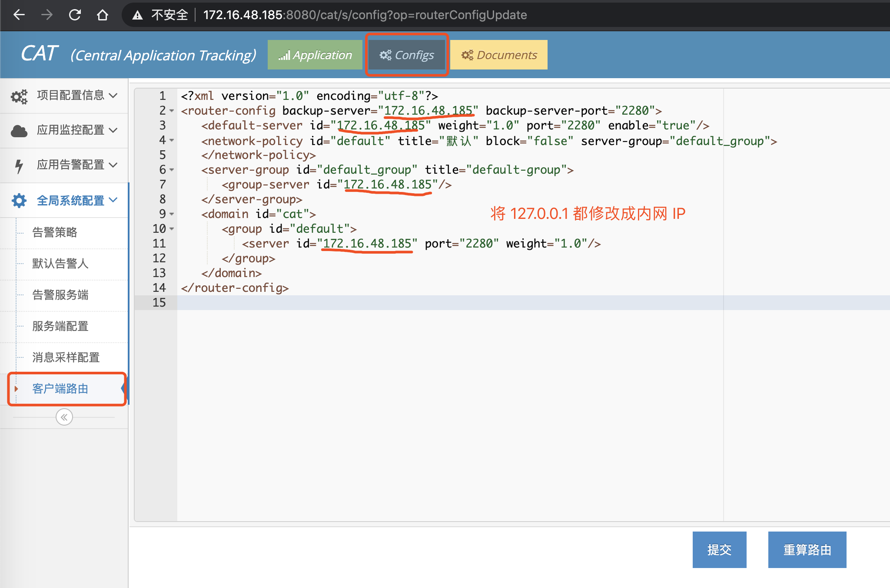Fold the router-config block at line 2
The width and height of the screenshot is (890, 588).
coord(172,111)
